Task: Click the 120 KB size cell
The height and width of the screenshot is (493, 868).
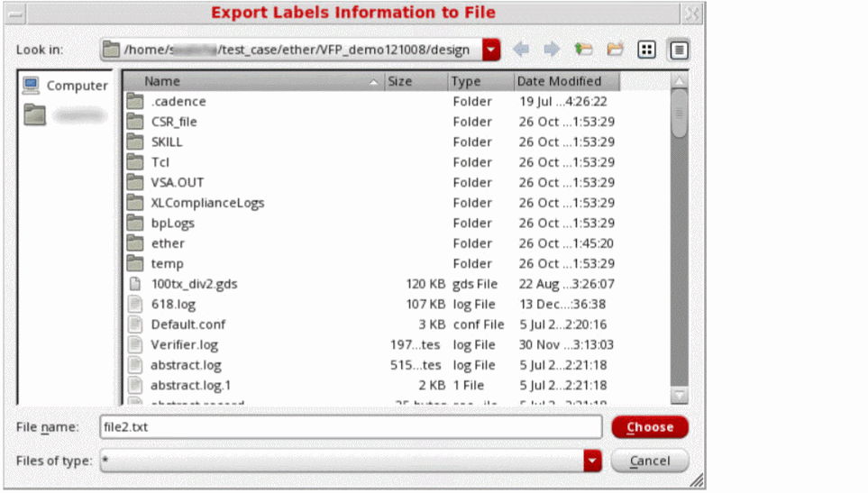Action: [x=425, y=285]
